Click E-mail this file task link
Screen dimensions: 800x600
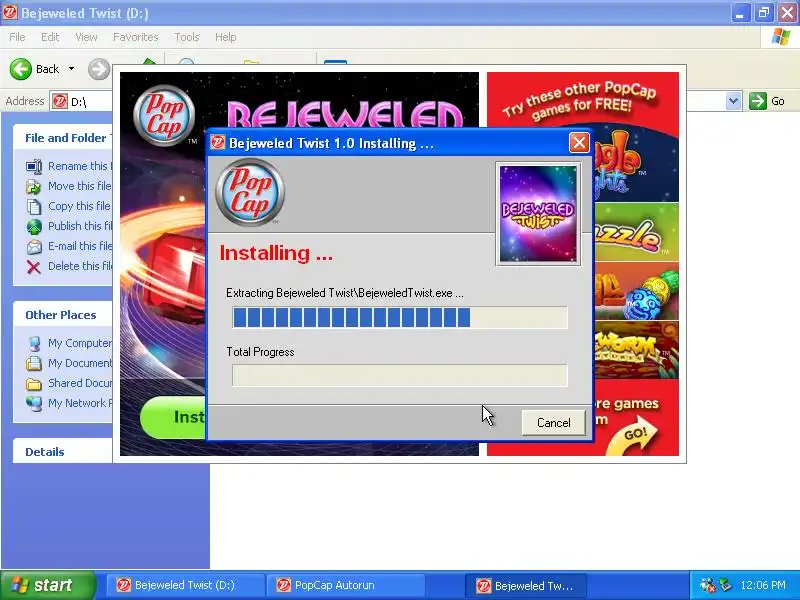tap(79, 246)
